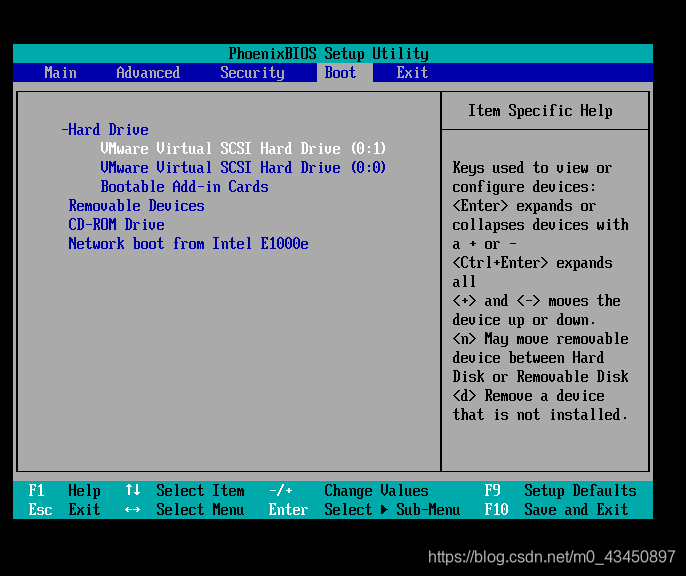This screenshot has height=576, width=686.
Task: Click the up/down arrows Select Item hint
Action: (185, 491)
